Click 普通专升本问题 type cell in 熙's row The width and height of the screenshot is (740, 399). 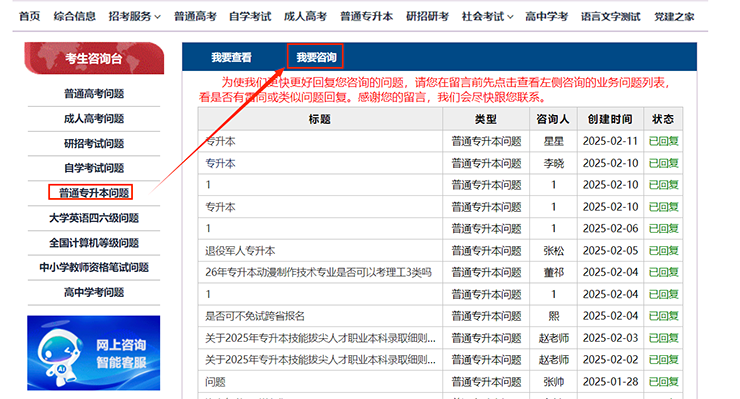(x=486, y=316)
